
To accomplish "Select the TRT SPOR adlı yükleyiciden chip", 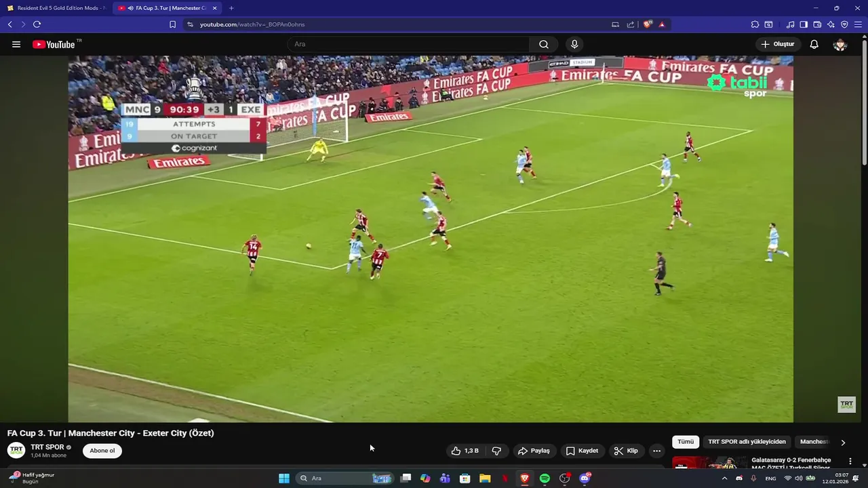I will click(x=747, y=442).
